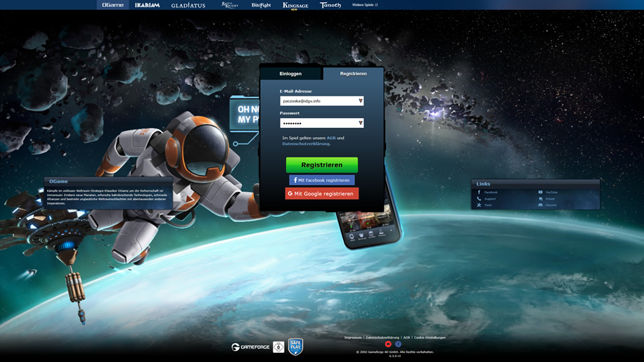Register with the Mit Google registrieren button

tap(321, 194)
